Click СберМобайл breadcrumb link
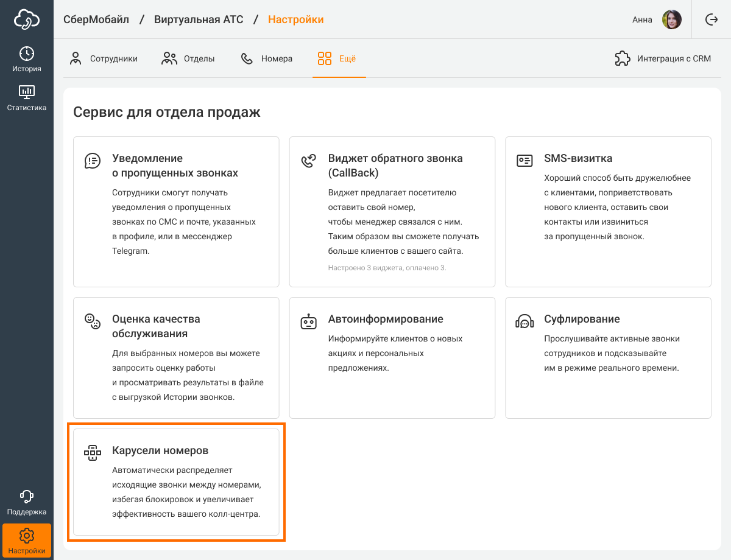Screen dimensions: 731x560 click(96, 19)
